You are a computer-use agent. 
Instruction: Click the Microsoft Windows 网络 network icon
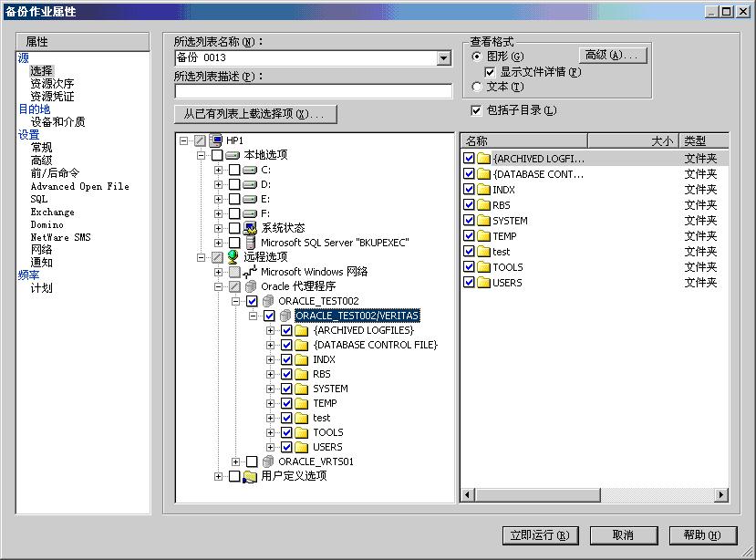click(250, 272)
